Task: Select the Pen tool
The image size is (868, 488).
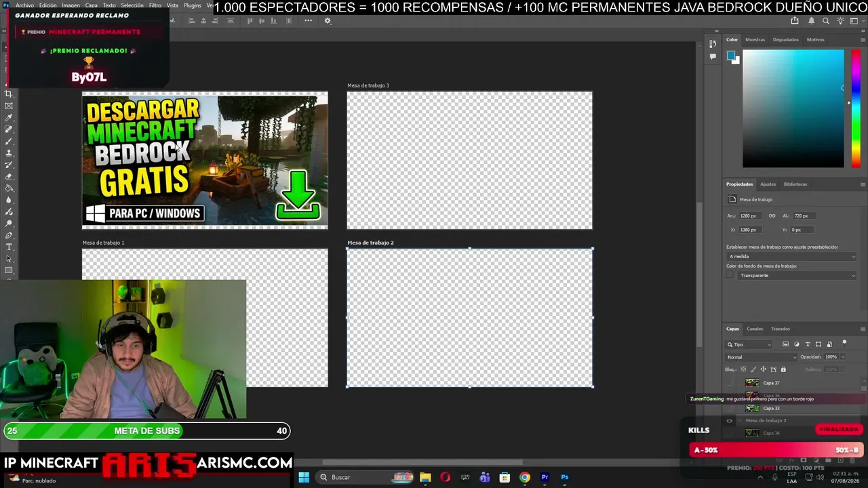Action: tap(9, 235)
